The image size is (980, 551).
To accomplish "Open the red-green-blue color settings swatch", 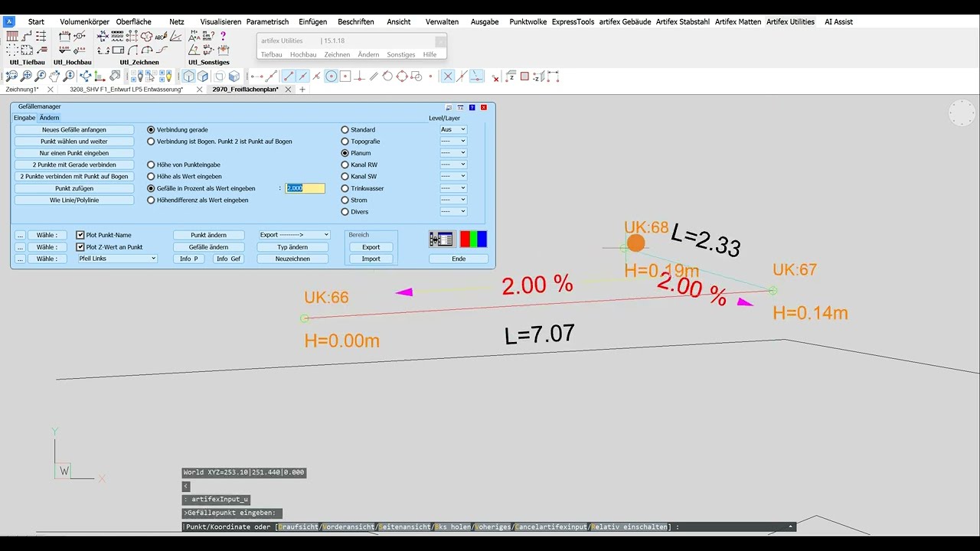I will tap(473, 240).
